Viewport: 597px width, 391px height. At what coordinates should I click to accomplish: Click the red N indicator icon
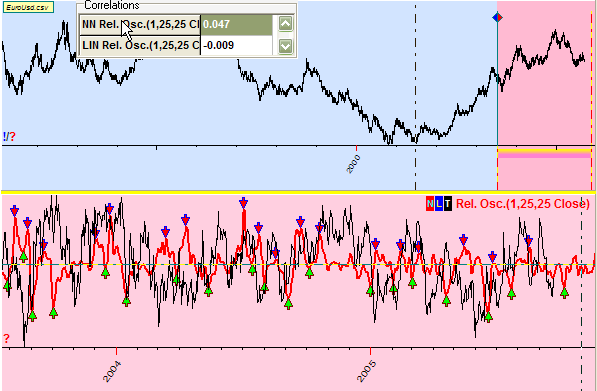430,204
